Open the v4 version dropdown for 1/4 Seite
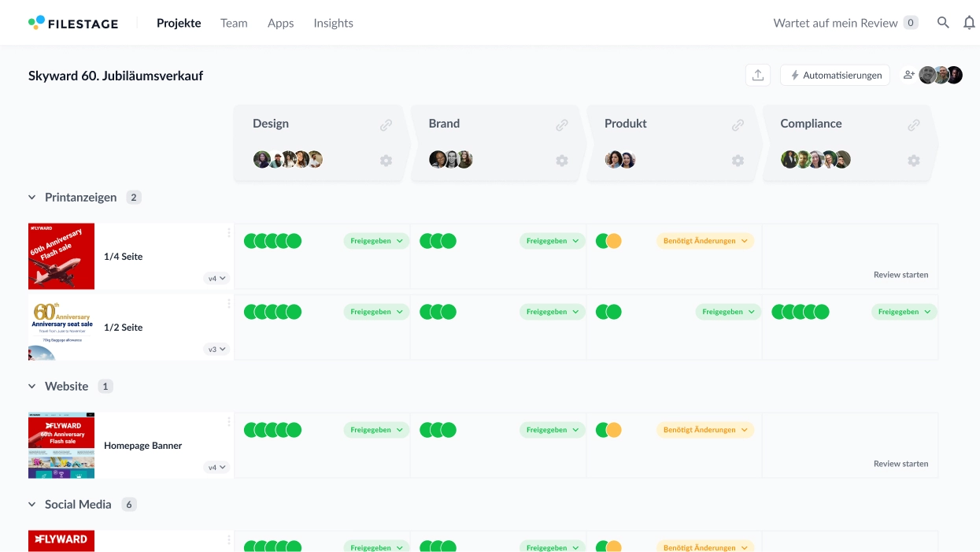The image size is (980, 552). 216,278
